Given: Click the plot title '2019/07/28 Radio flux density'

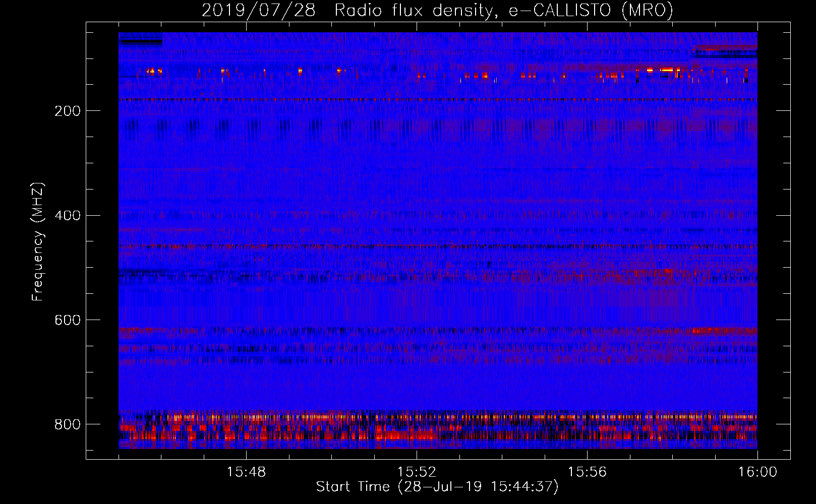Looking at the screenshot, I should pyautogui.click(x=437, y=10).
